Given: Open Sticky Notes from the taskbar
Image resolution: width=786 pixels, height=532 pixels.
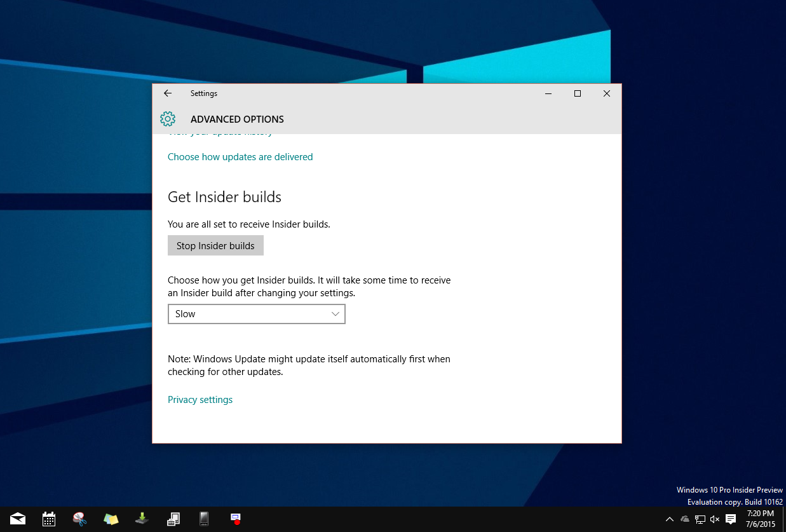Looking at the screenshot, I should click(111, 519).
